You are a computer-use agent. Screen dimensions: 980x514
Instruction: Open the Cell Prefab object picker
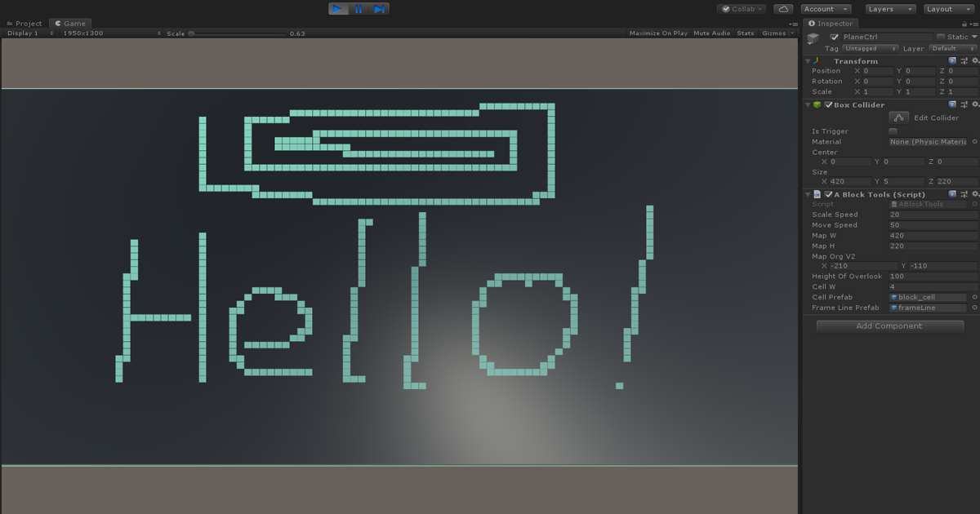pos(974,297)
